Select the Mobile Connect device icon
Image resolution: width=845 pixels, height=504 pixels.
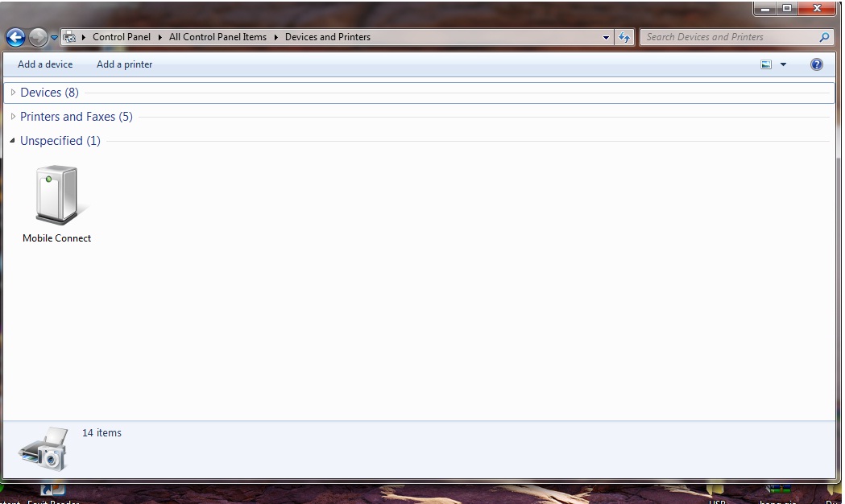pos(56,196)
